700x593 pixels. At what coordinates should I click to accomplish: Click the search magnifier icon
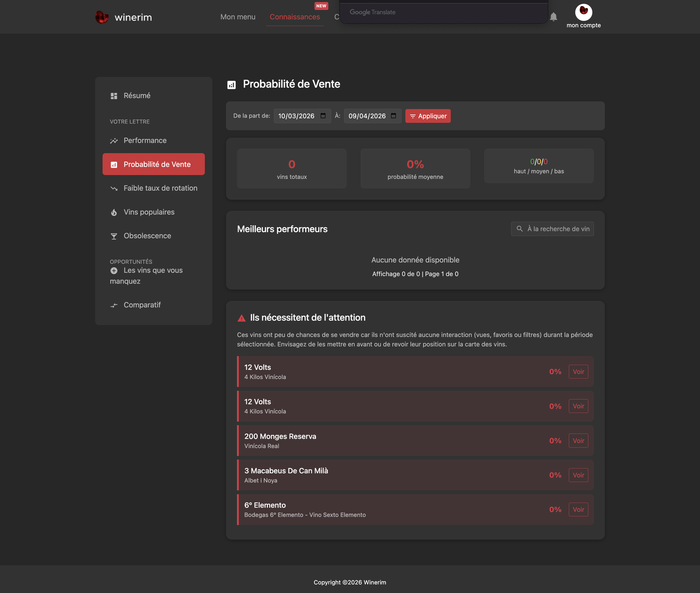(519, 229)
